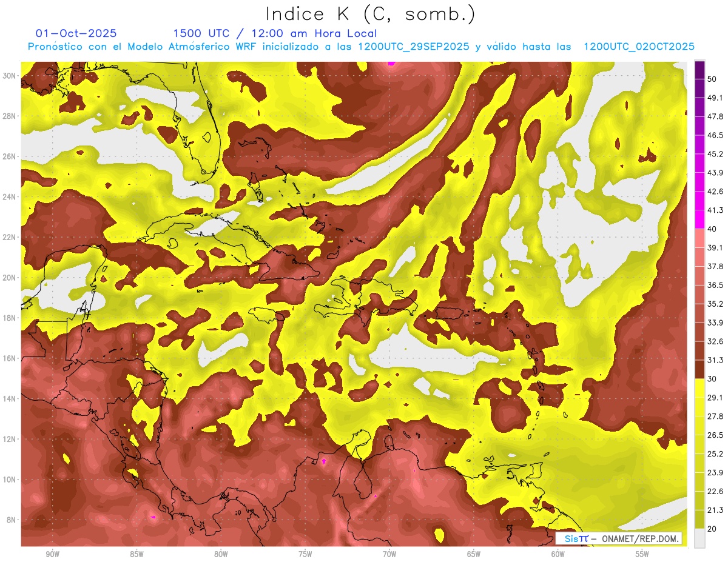Select the 55W longitude label
The height and width of the screenshot is (562, 728).
coord(642,554)
